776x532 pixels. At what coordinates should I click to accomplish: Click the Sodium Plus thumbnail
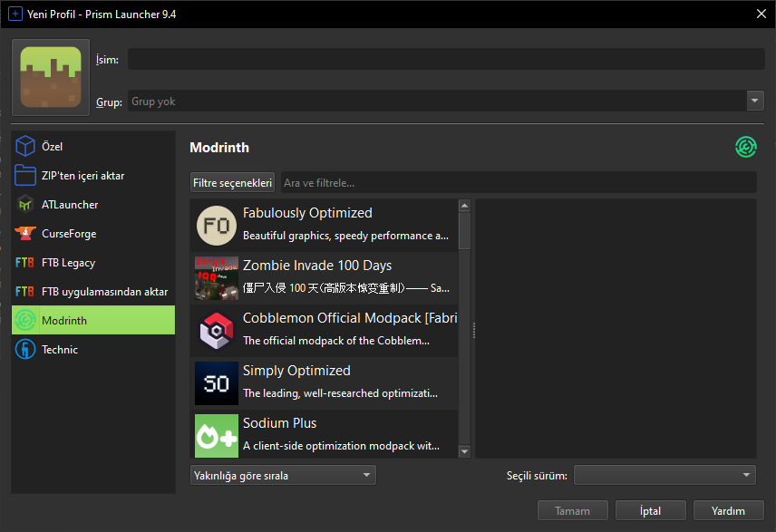(217, 436)
